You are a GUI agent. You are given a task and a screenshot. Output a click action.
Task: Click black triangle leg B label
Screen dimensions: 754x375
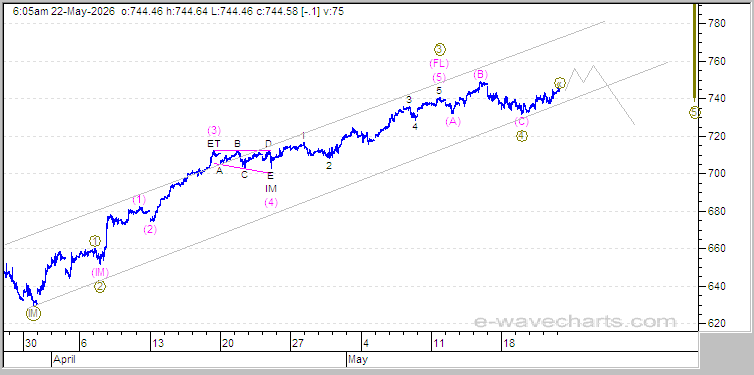pyautogui.click(x=237, y=143)
